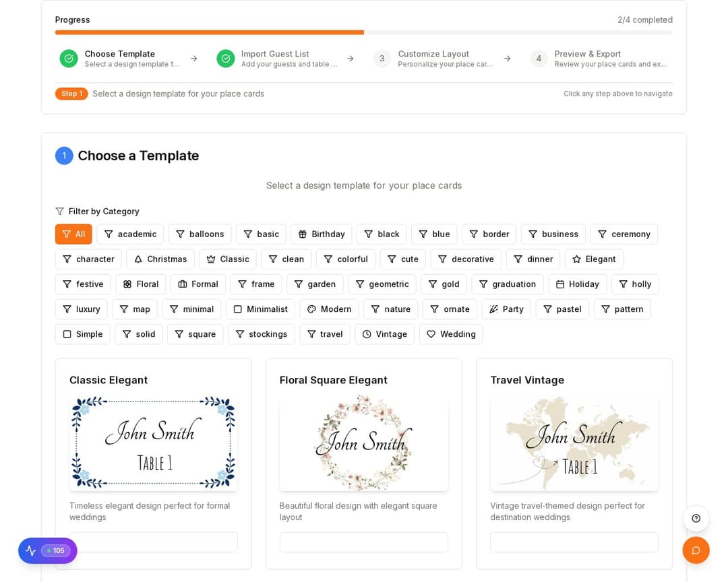Image resolution: width=728 pixels, height=582 pixels.
Task: Click the activity monitor widget showing 105
Action: (47, 550)
